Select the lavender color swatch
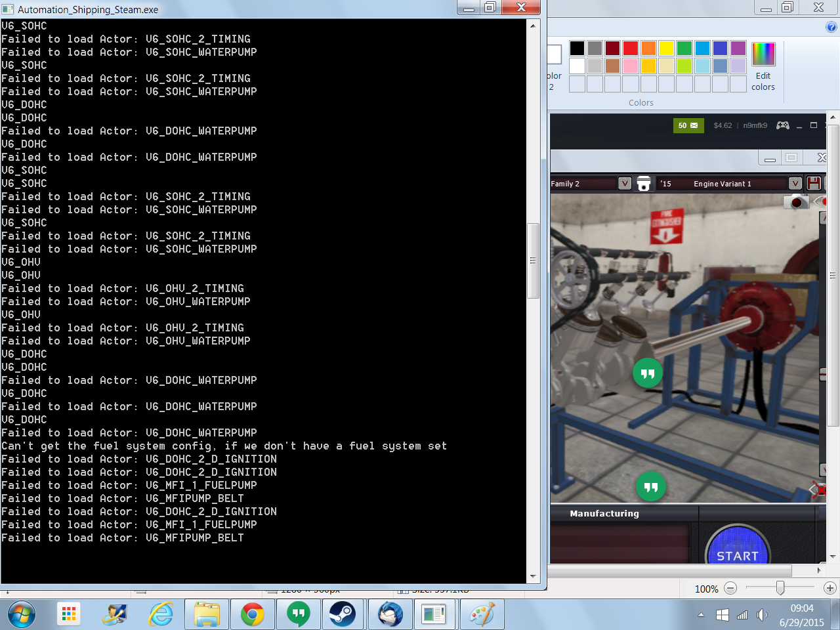The image size is (840, 630). coord(738,66)
